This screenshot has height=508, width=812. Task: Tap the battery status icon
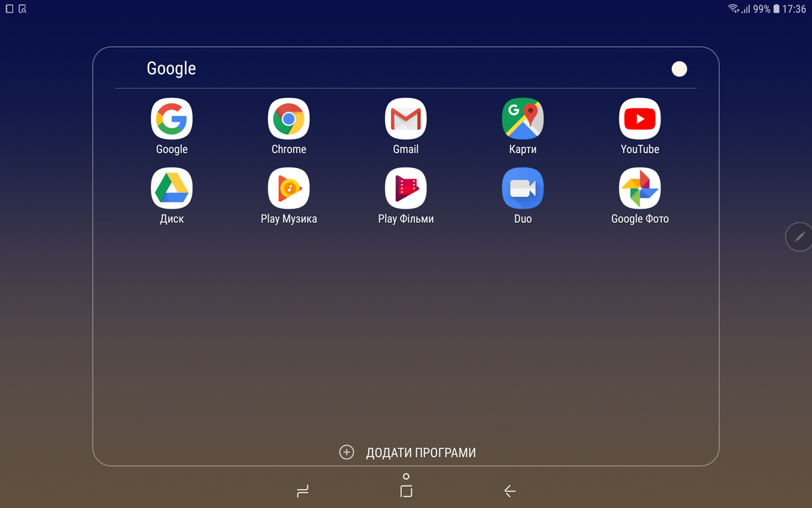point(777,9)
